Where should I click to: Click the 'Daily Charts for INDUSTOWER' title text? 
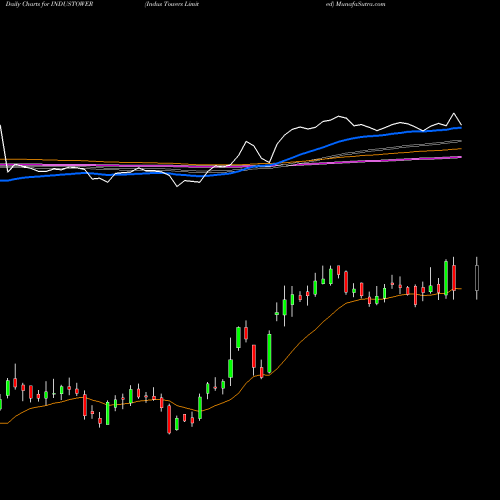coord(49,4)
